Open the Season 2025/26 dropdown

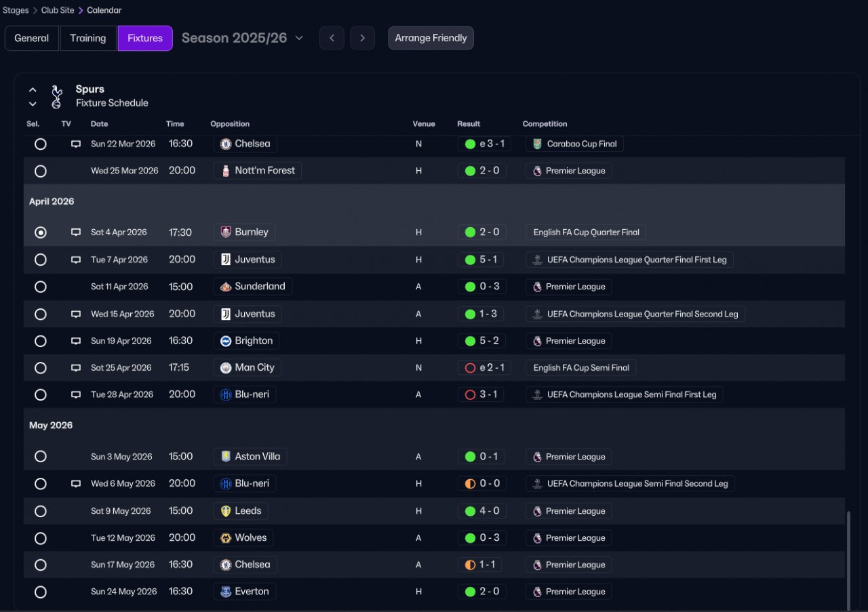[x=242, y=38]
